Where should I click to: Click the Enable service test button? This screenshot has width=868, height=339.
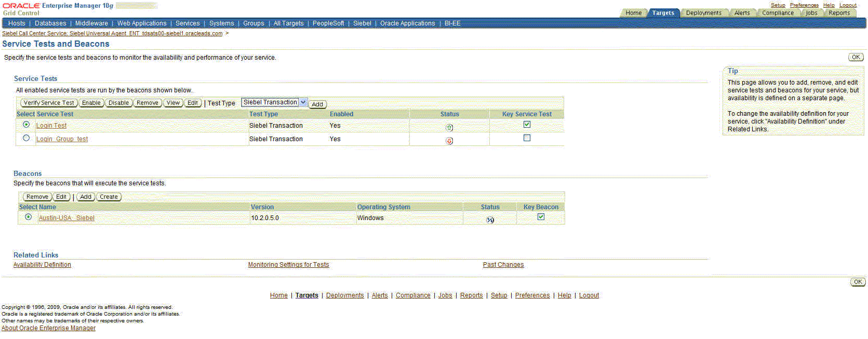(x=91, y=103)
